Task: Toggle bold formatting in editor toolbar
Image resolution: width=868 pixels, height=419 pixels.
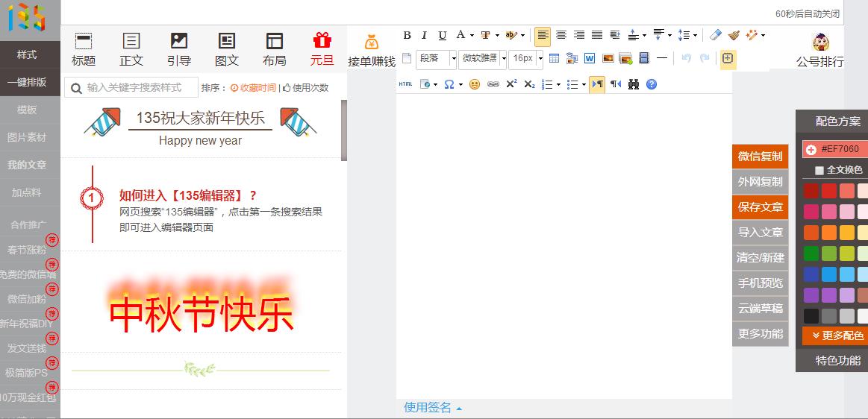Action: [407, 35]
